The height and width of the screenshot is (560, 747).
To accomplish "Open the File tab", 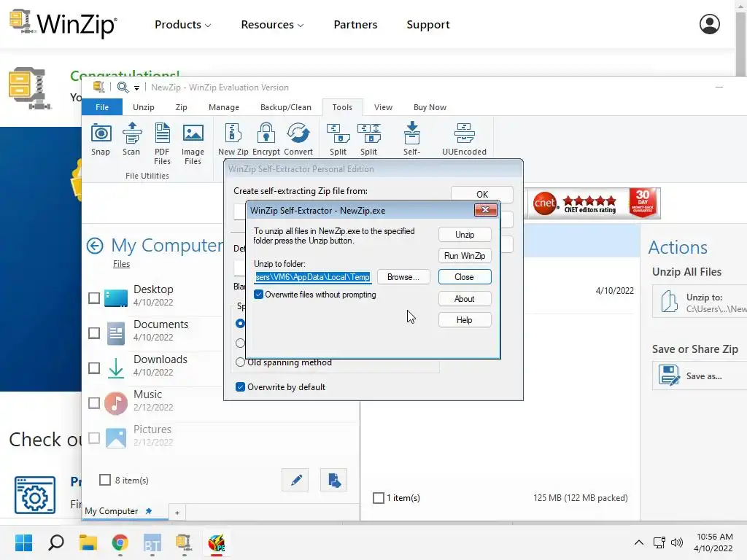I will coord(102,107).
